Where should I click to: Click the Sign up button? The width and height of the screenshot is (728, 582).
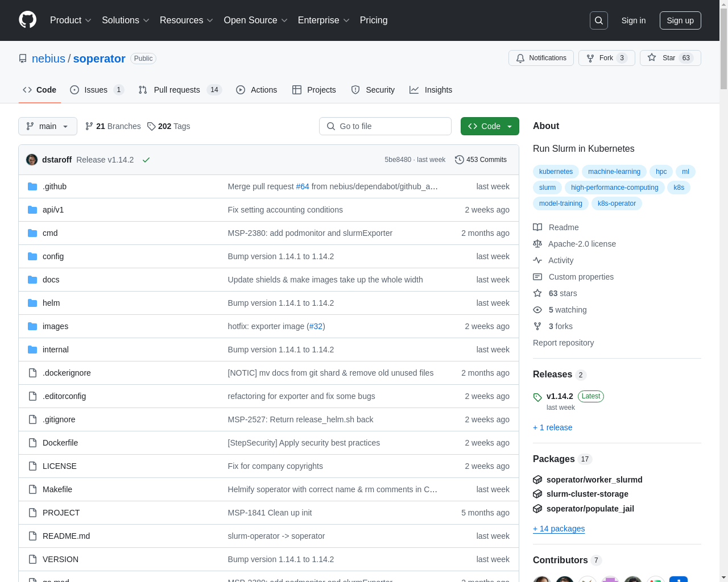click(680, 20)
